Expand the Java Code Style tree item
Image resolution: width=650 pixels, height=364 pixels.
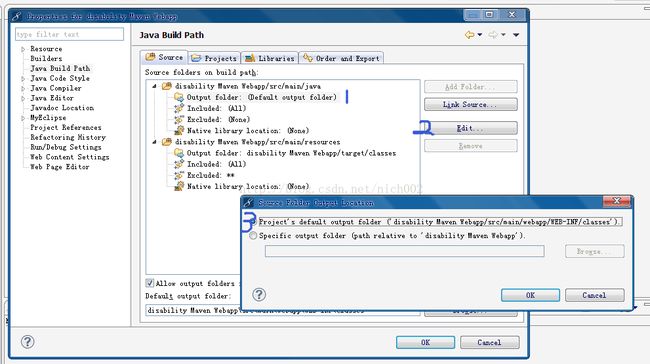23,79
